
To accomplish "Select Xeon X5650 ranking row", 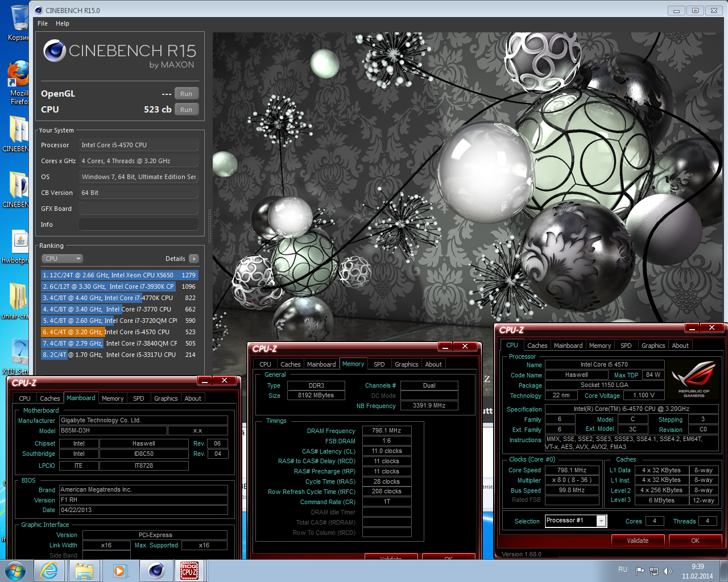I will pyautogui.click(x=119, y=275).
